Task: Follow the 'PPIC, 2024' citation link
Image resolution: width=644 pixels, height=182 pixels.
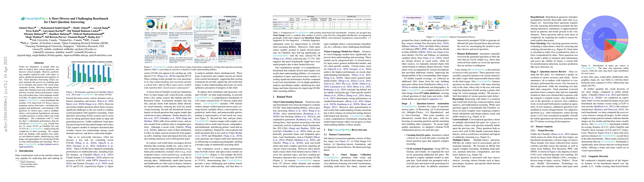Action: click(428, 49)
